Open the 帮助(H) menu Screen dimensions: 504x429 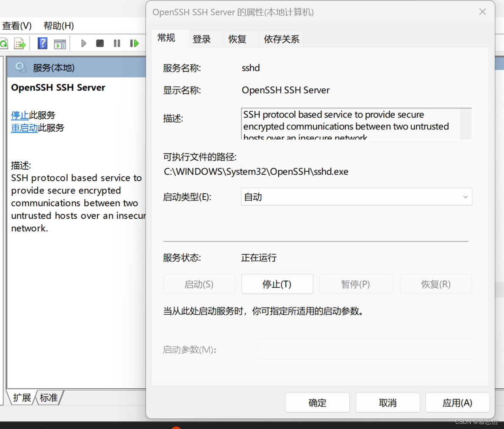[59, 26]
